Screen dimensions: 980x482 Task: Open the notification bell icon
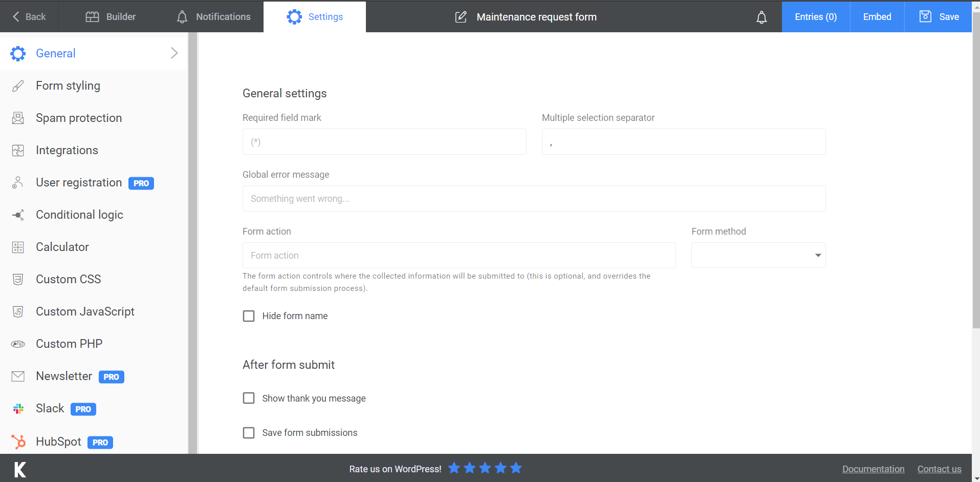[x=762, y=17]
